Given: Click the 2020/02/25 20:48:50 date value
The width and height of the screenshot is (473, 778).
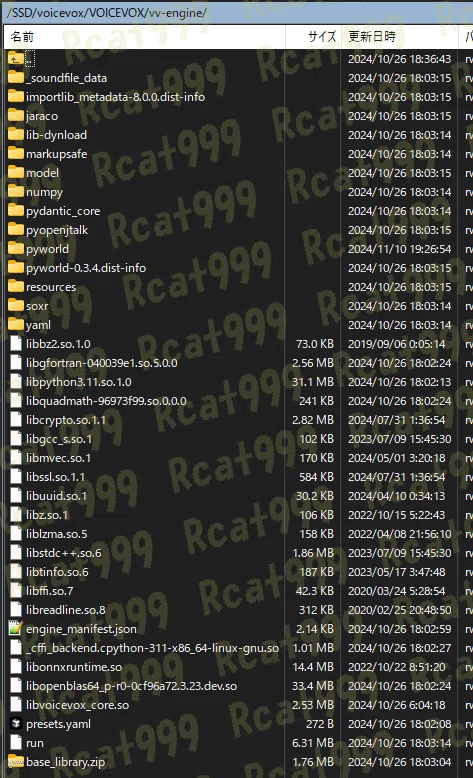Looking at the screenshot, I should pos(400,610).
